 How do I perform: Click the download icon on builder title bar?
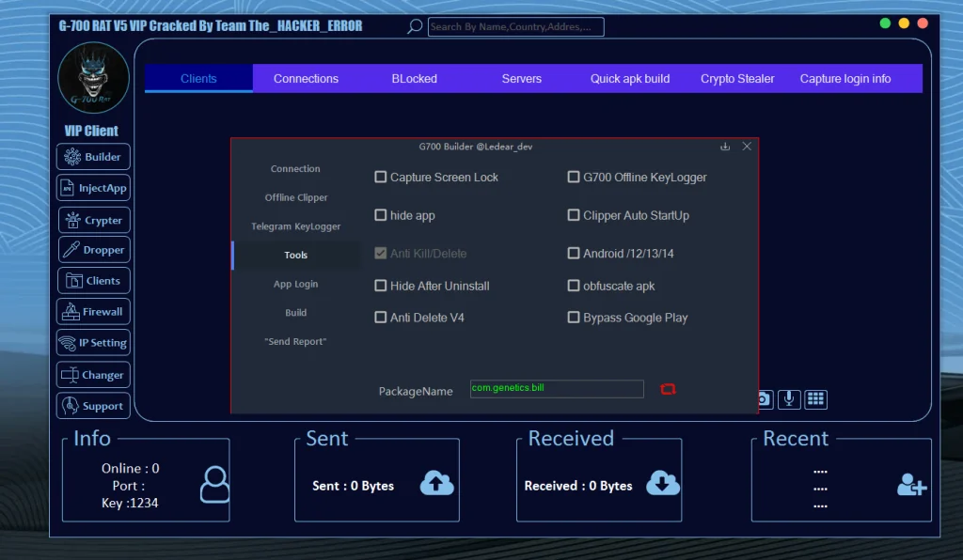(x=724, y=147)
